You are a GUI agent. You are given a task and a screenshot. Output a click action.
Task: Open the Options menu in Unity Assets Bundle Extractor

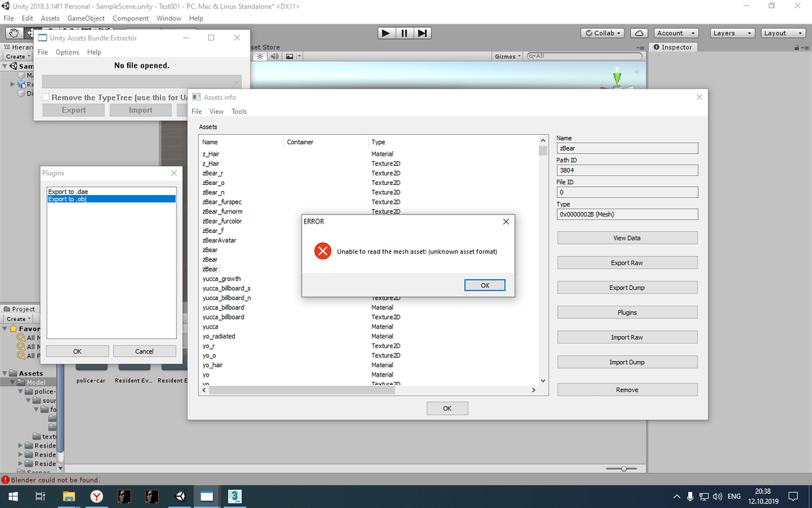pyautogui.click(x=67, y=51)
